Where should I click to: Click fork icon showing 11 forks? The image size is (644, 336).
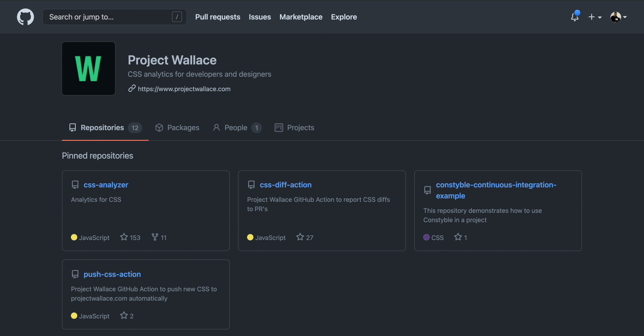point(155,237)
